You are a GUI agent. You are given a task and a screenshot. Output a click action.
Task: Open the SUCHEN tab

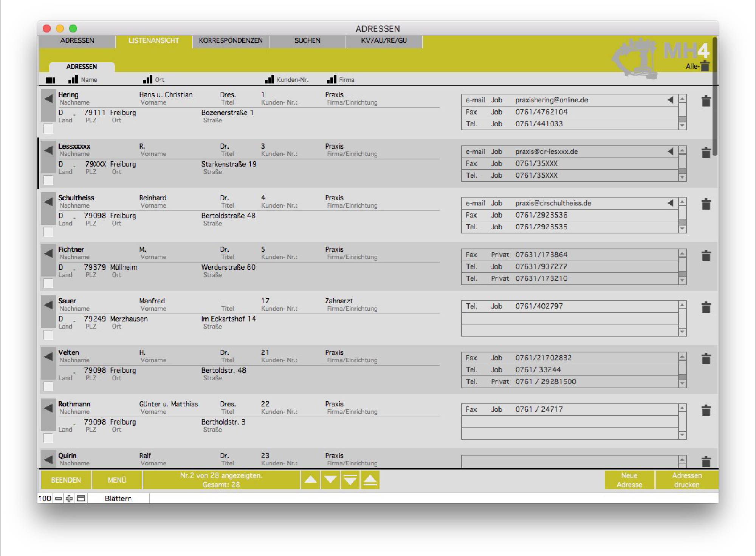coord(307,41)
